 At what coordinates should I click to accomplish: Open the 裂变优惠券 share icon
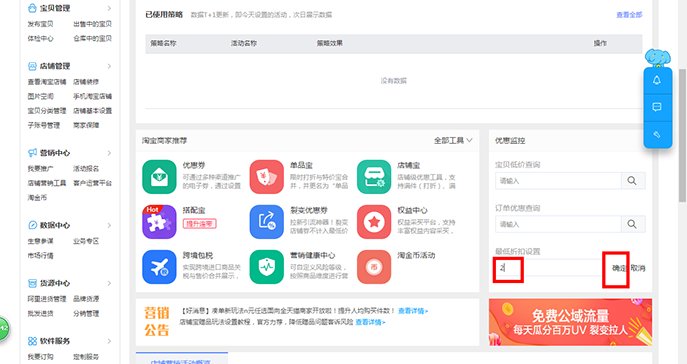tap(266, 222)
